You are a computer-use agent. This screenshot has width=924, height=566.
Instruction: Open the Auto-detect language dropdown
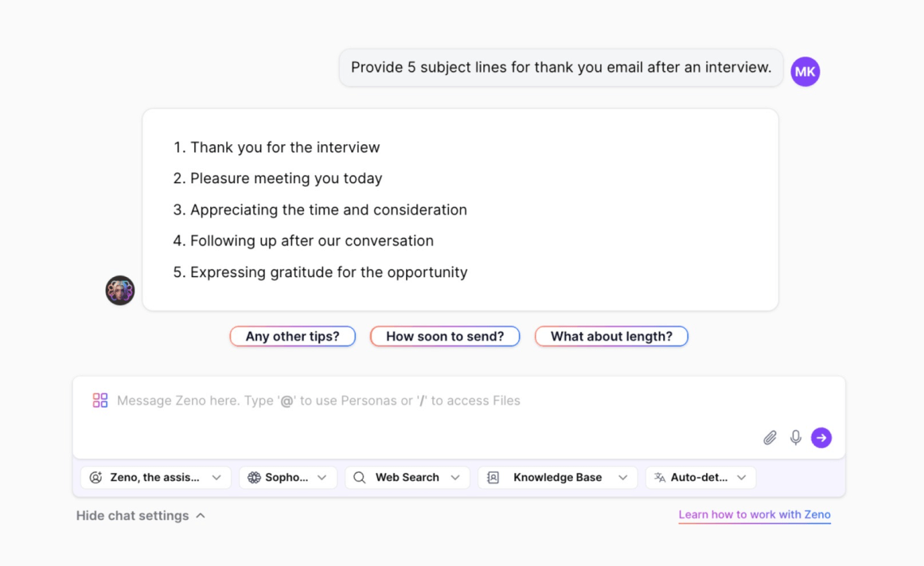700,478
